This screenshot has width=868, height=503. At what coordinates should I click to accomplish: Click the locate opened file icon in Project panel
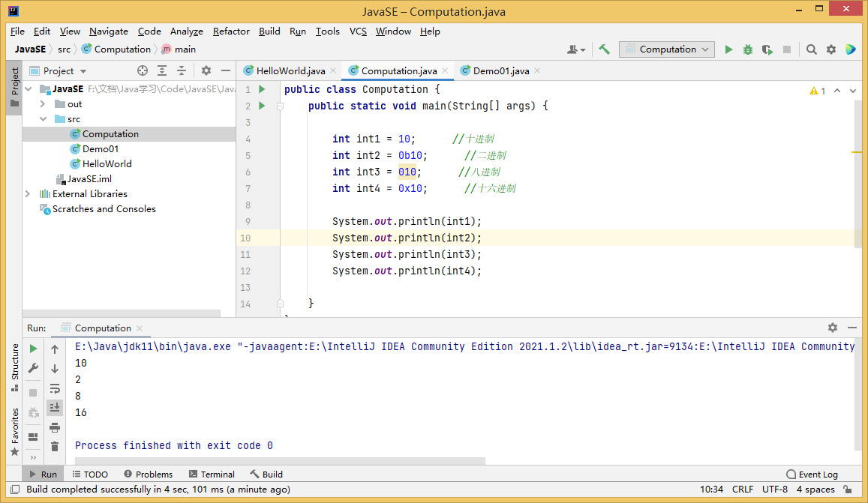[x=143, y=70]
